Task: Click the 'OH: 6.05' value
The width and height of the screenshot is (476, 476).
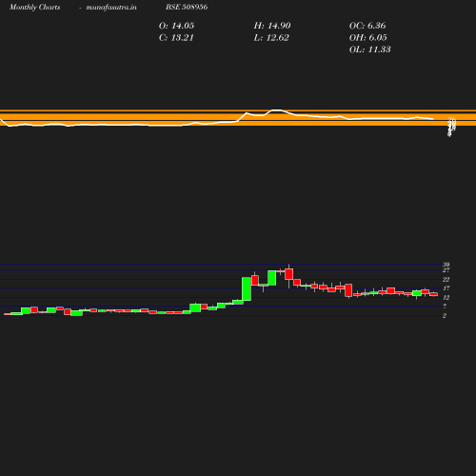Action: pos(368,38)
